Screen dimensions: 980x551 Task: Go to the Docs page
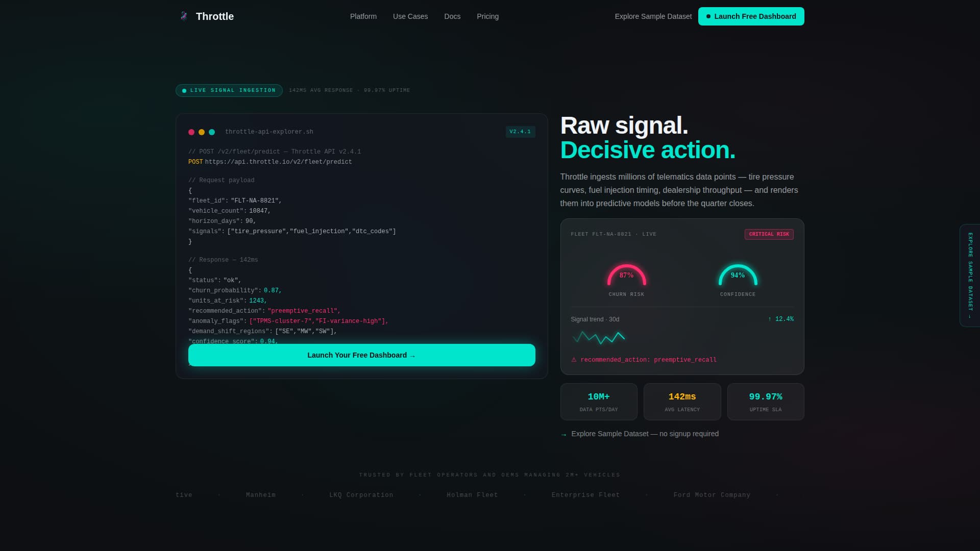(452, 16)
